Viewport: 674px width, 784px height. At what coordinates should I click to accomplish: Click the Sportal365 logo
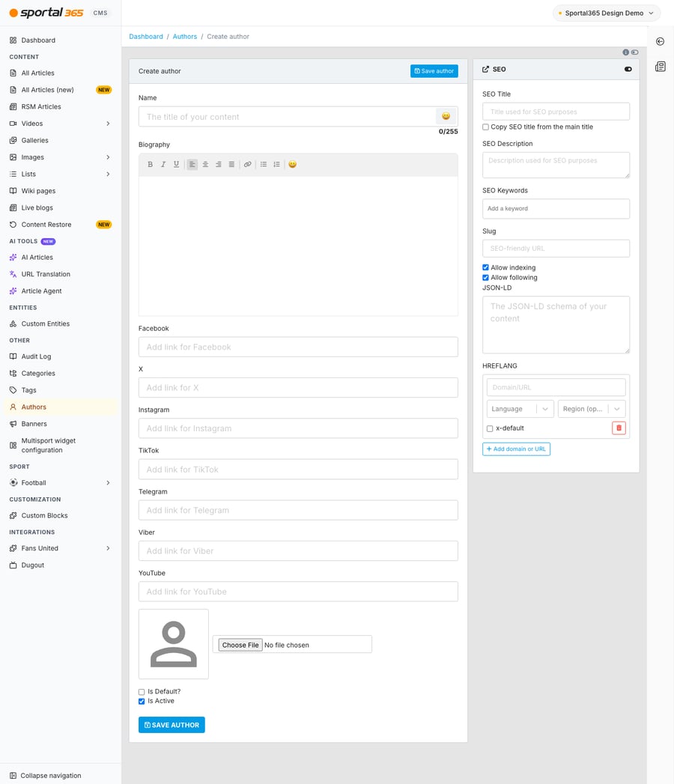tap(46, 13)
